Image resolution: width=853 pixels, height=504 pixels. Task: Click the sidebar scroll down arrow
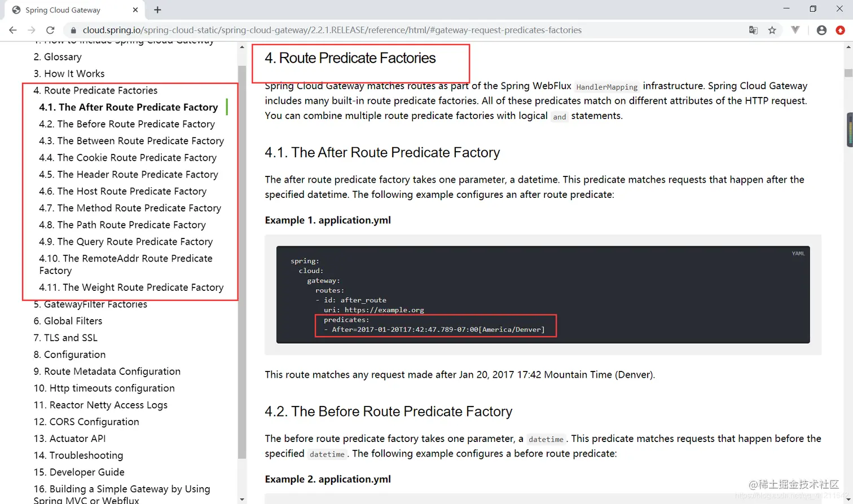pyautogui.click(x=242, y=499)
